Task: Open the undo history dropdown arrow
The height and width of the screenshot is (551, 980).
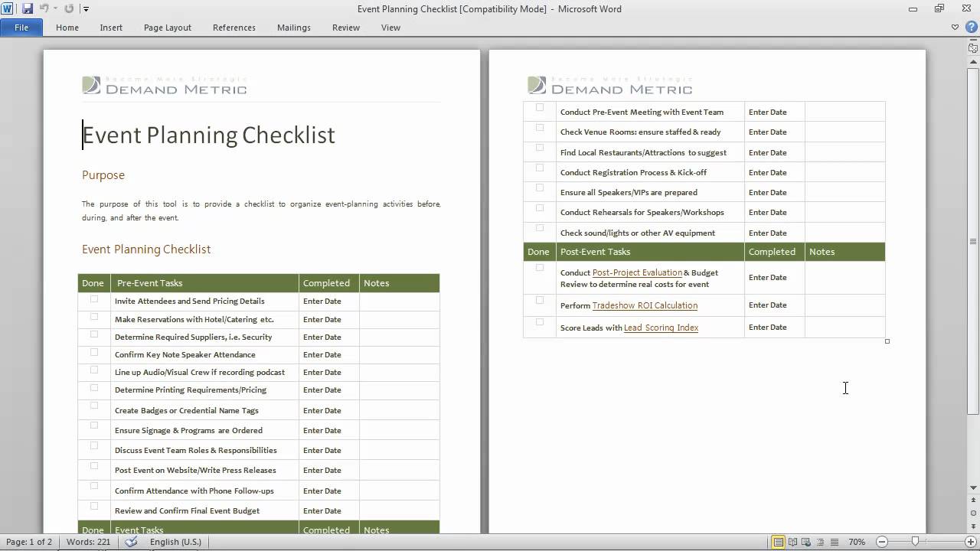Action: coord(55,9)
